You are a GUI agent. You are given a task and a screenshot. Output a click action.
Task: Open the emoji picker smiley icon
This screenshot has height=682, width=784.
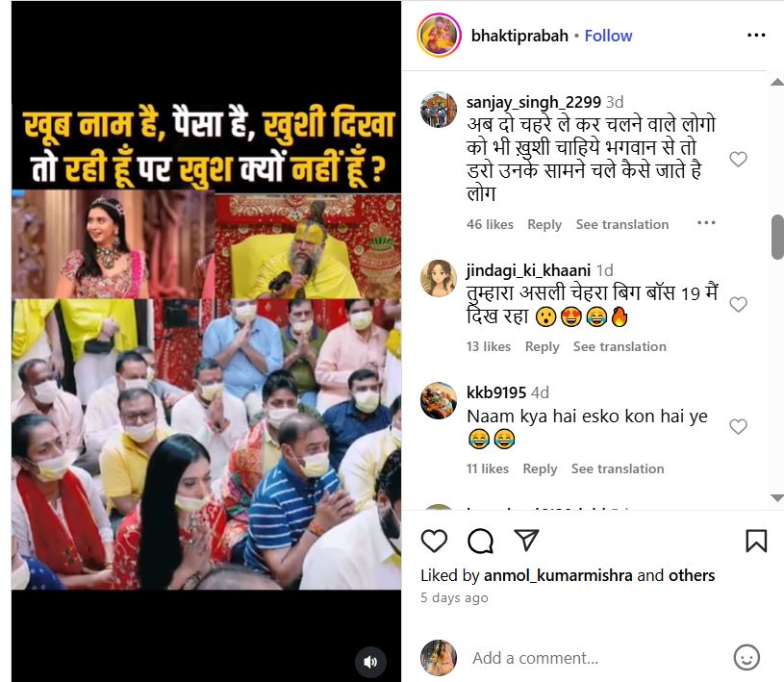746,658
